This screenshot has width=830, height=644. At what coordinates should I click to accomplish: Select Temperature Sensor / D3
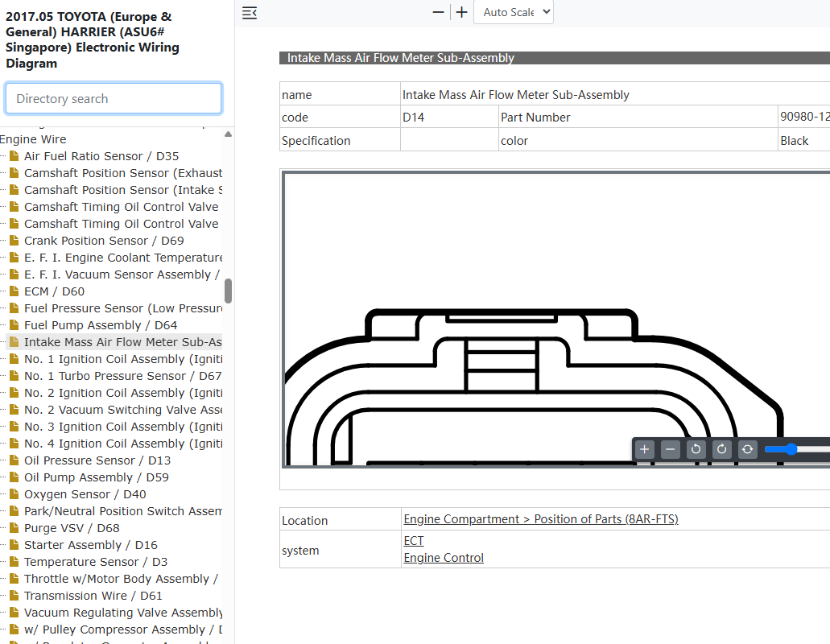tap(96, 562)
